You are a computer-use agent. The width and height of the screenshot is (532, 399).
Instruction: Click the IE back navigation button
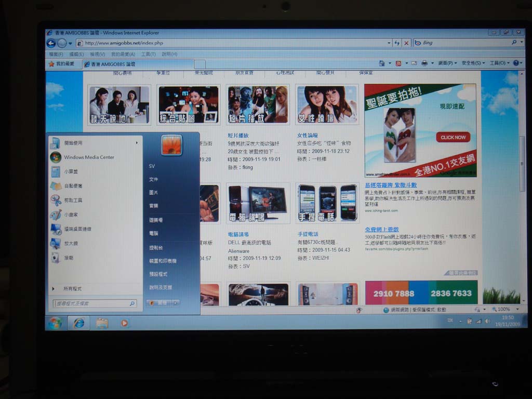click(51, 43)
